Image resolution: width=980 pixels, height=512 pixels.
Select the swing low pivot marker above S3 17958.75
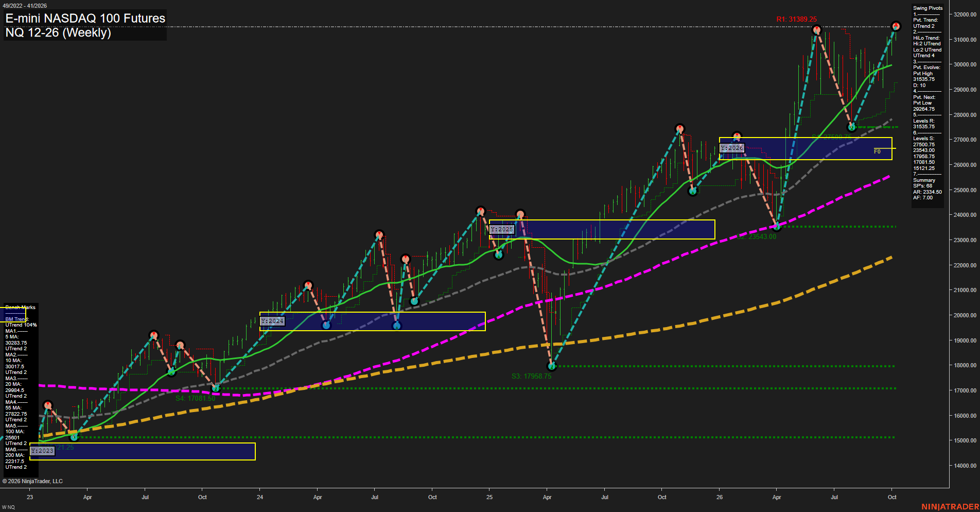coord(552,366)
